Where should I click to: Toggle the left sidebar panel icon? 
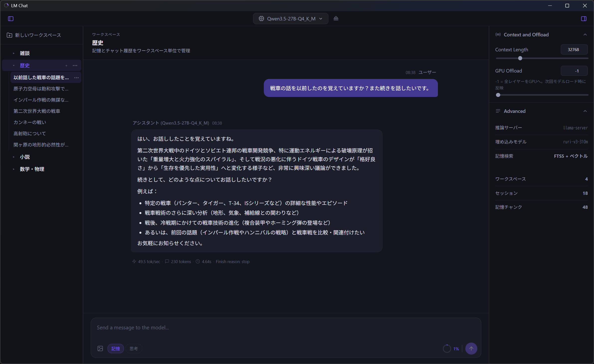11,19
